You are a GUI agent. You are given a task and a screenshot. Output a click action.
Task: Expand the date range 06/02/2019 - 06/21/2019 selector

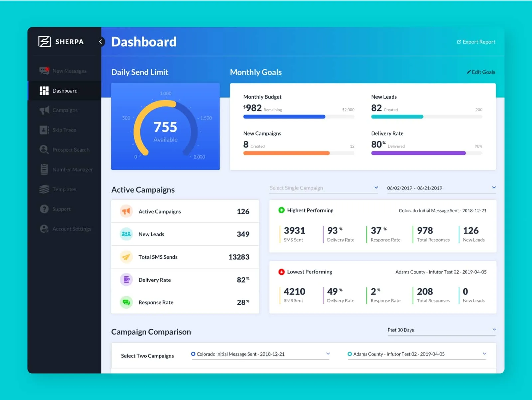pyautogui.click(x=441, y=188)
